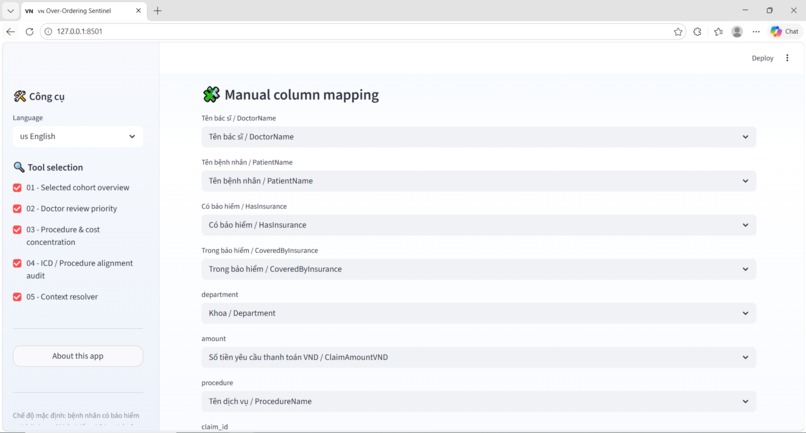This screenshot has width=806, height=433.
Task: Select the Over-Ordering Sentinel browser tab
Action: point(82,10)
